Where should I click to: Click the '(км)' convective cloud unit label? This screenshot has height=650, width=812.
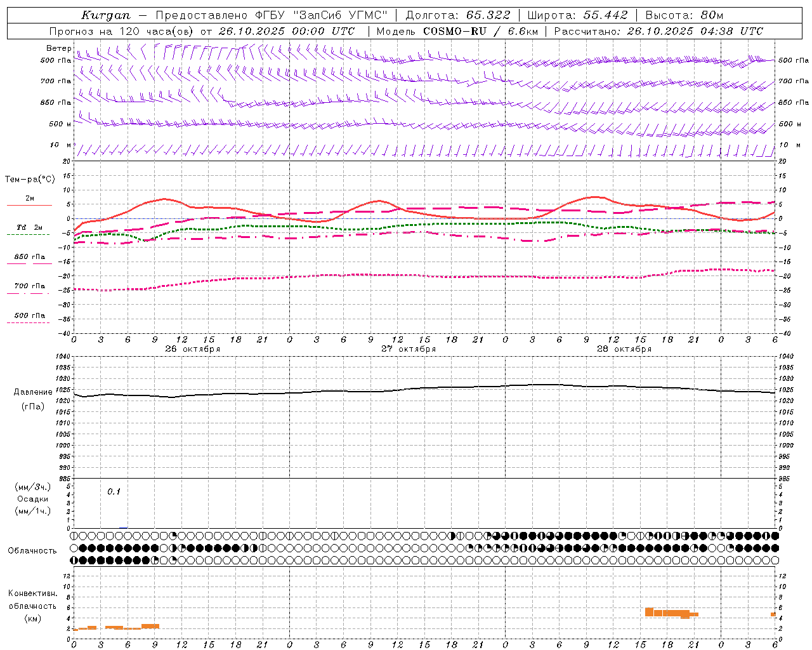click(x=33, y=618)
